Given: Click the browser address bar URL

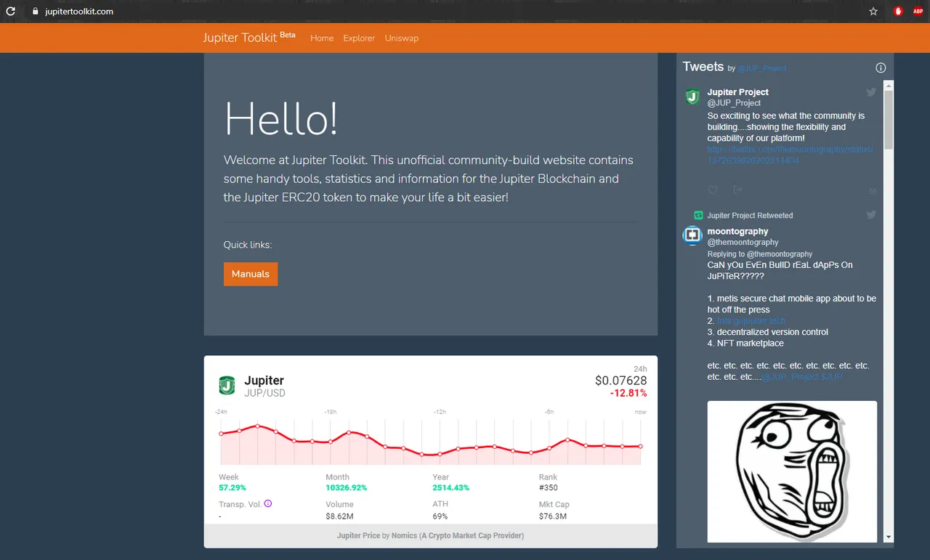Looking at the screenshot, I should (x=78, y=12).
